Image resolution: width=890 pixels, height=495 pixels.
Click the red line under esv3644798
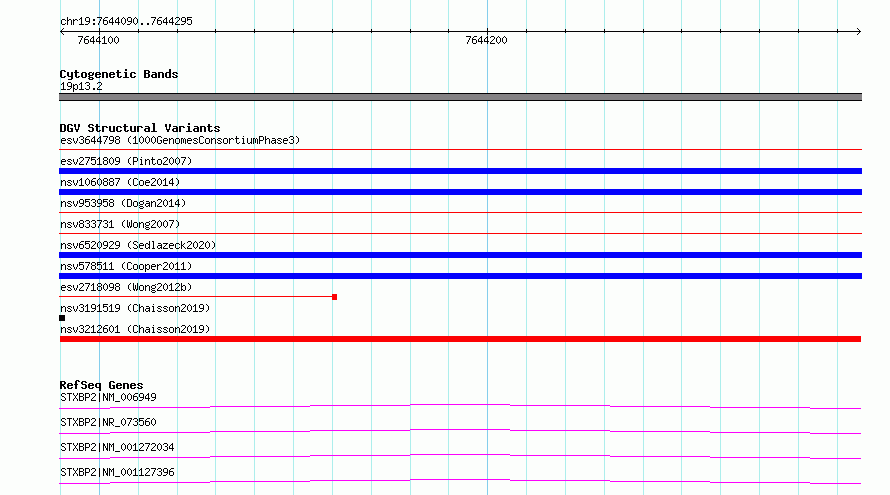460,150
